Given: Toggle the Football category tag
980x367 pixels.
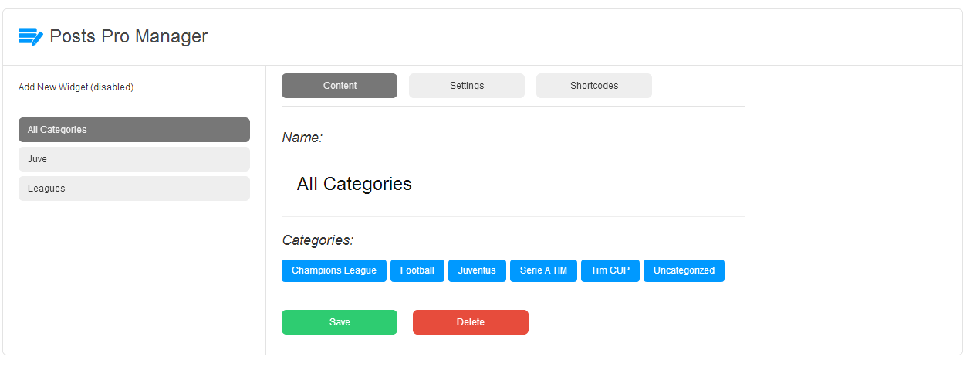Looking at the screenshot, I should (x=417, y=270).
